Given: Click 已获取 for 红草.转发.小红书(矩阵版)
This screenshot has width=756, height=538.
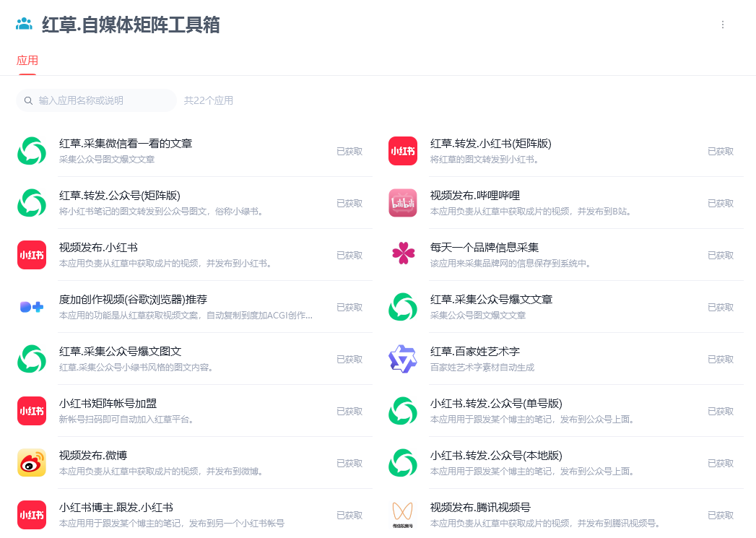Looking at the screenshot, I should (721, 152).
